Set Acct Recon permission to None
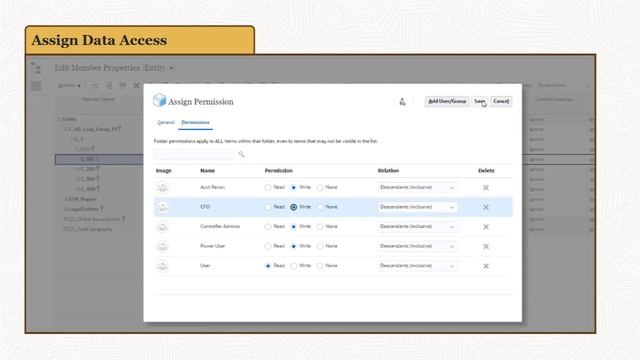640x360 pixels. 320,187
